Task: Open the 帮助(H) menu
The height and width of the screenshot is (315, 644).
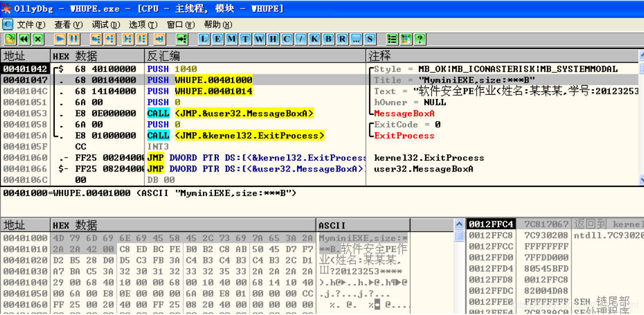Action: 218,25
